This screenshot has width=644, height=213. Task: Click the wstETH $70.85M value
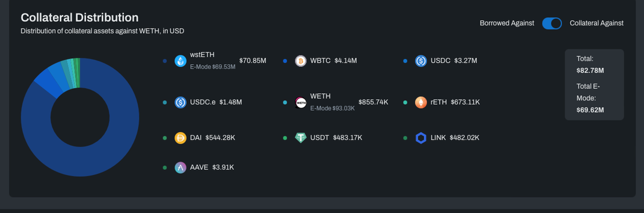252,61
